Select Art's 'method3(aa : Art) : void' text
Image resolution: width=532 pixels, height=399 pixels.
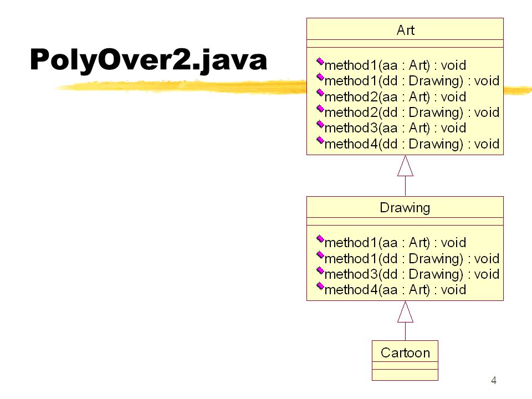(x=395, y=128)
